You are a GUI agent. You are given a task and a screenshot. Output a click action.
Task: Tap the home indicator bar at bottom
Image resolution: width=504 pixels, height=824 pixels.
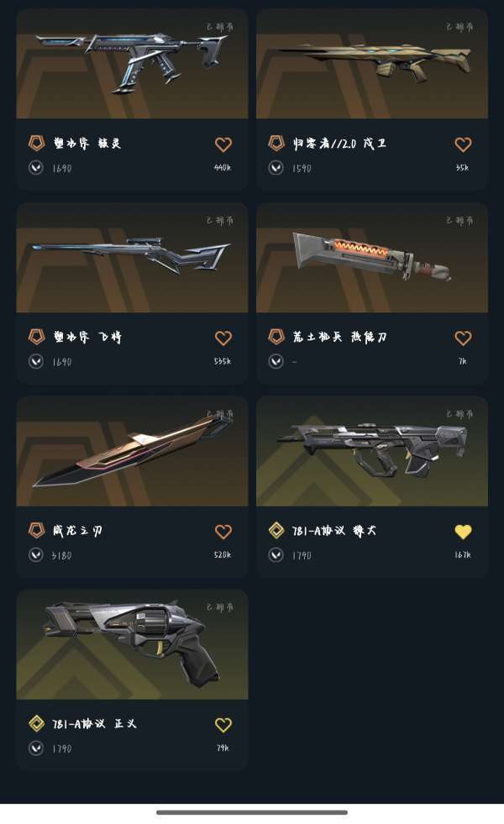(252, 812)
